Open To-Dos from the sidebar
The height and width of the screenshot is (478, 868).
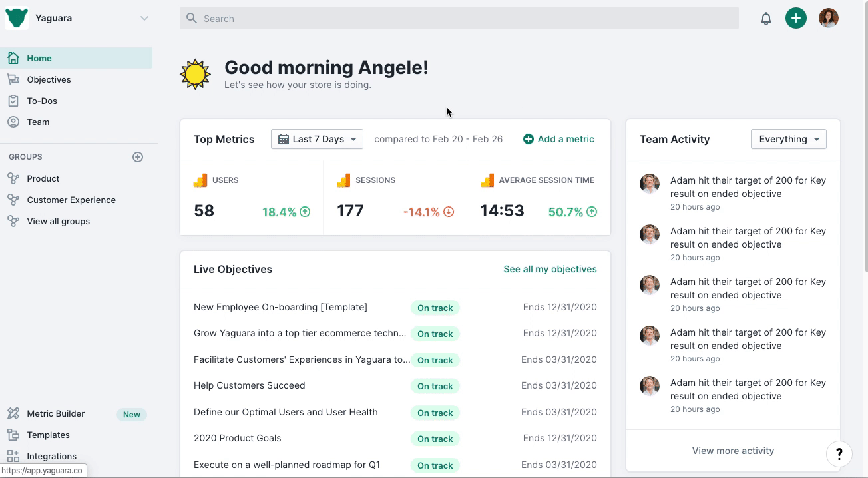[x=42, y=101]
